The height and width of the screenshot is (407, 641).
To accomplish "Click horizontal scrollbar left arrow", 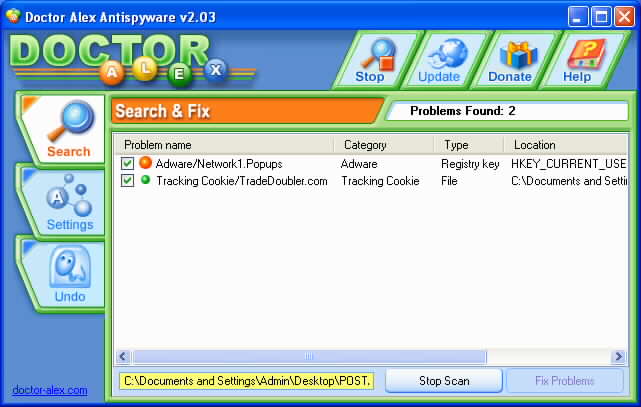I will [123, 356].
